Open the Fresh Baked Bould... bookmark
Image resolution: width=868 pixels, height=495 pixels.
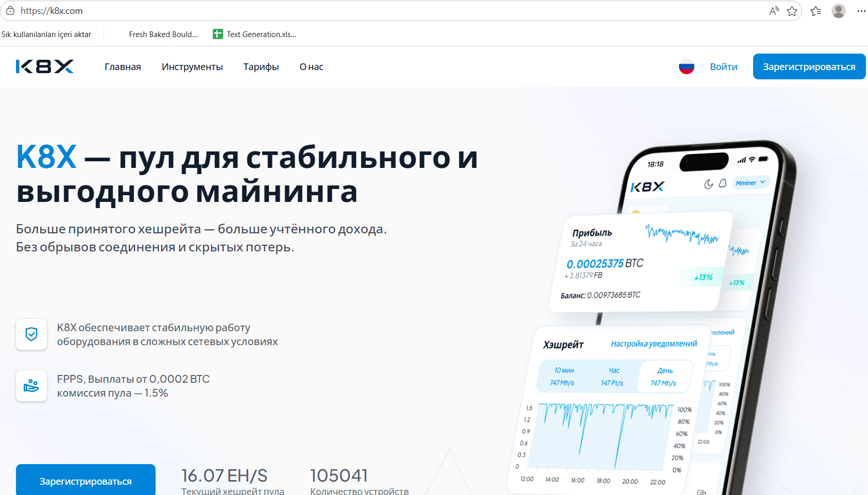163,34
